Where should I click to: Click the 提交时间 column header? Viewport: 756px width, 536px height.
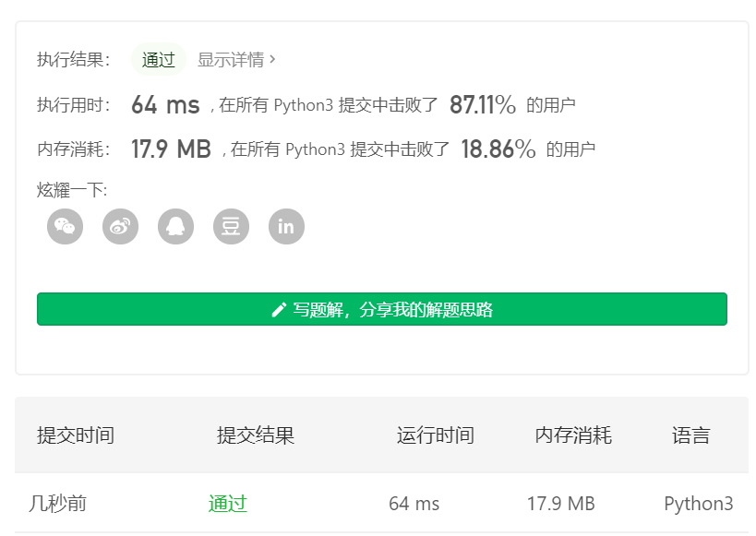[76, 435]
